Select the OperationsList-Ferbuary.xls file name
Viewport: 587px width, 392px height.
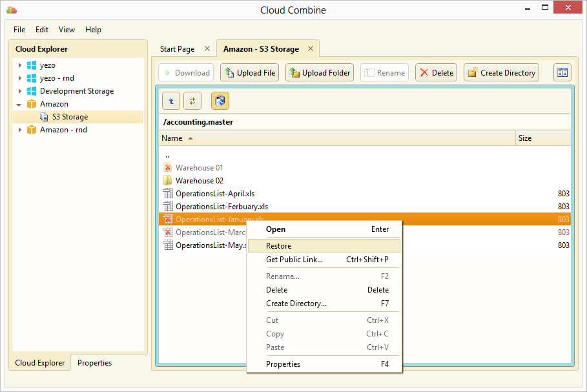222,207
